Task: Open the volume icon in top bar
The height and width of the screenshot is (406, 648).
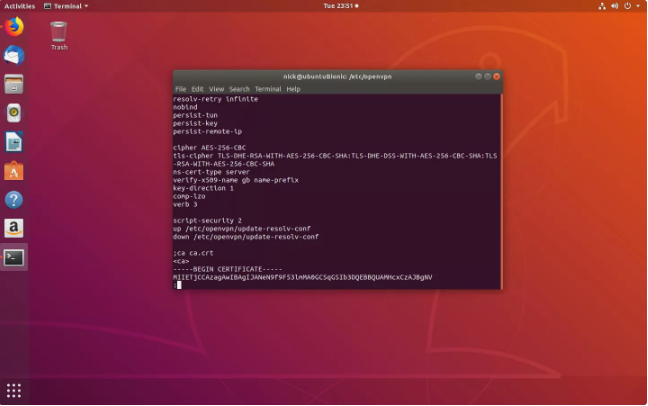Action: click(615, 6)
